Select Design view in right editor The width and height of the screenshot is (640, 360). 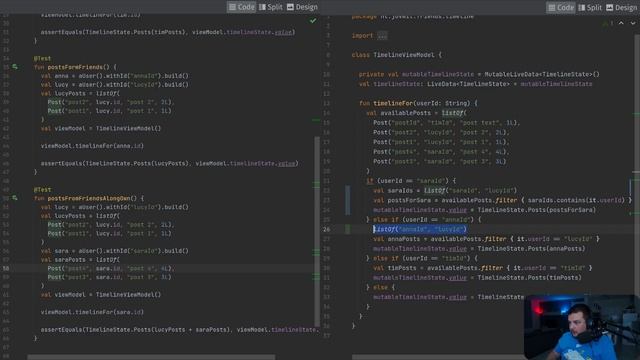[x=622, y=7]
